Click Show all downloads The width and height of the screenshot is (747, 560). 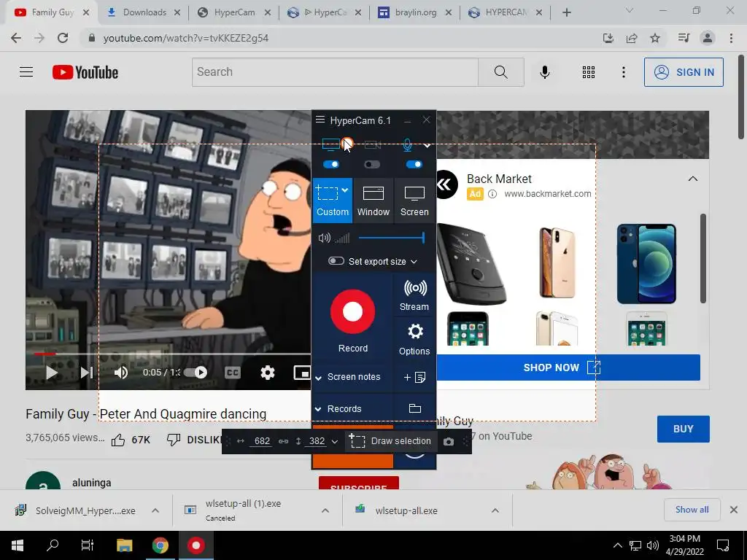coord(692,510)
